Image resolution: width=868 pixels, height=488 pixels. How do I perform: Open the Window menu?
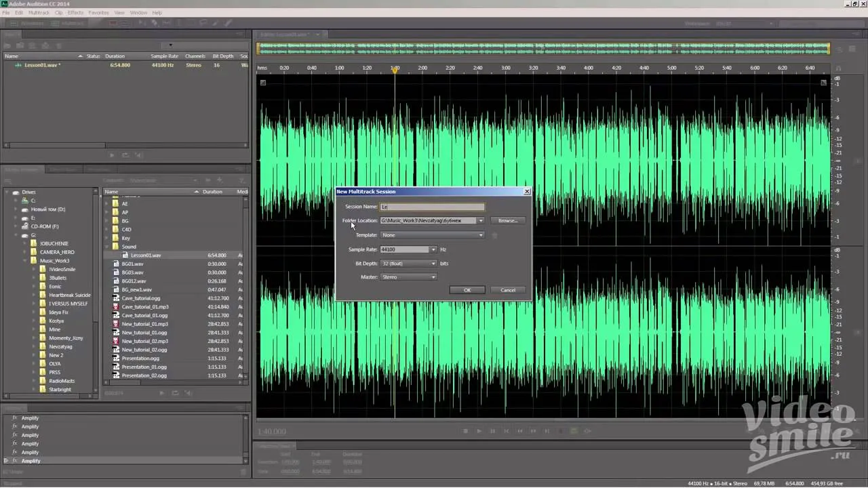138,13
